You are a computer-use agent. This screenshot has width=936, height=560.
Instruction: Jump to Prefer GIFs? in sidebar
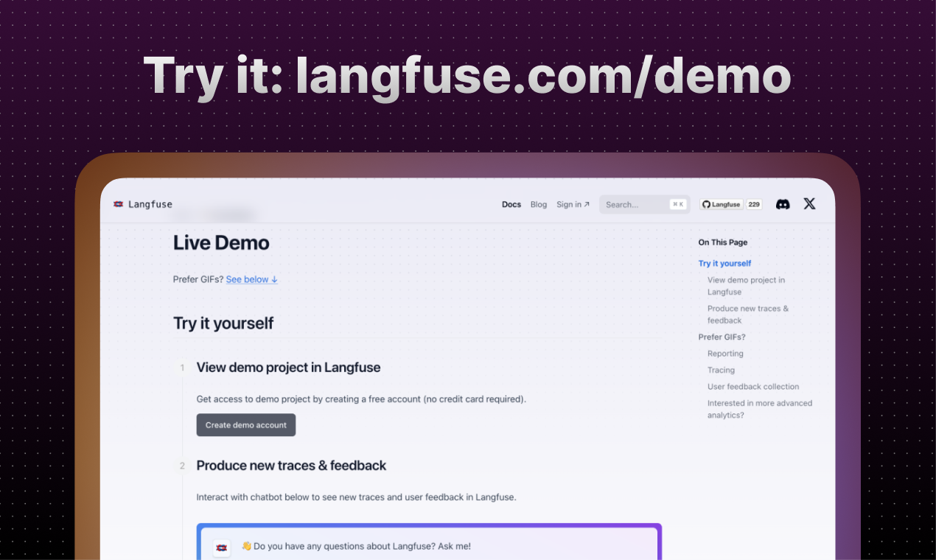coord(722,337)
